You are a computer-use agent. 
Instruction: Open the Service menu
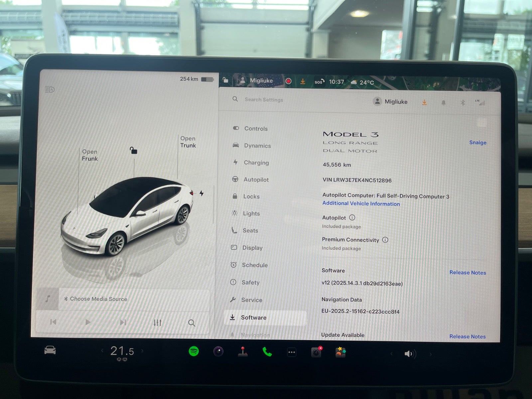tap(246, 300)
